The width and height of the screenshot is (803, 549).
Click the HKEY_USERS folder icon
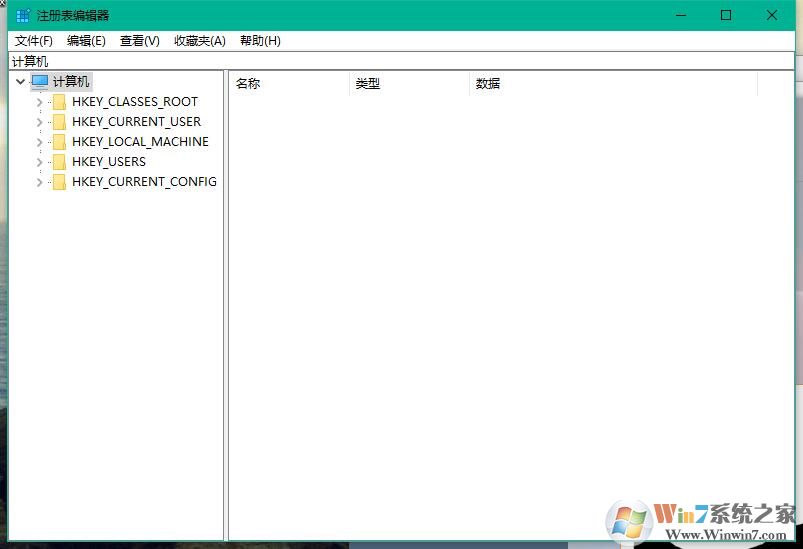(59, 162)
